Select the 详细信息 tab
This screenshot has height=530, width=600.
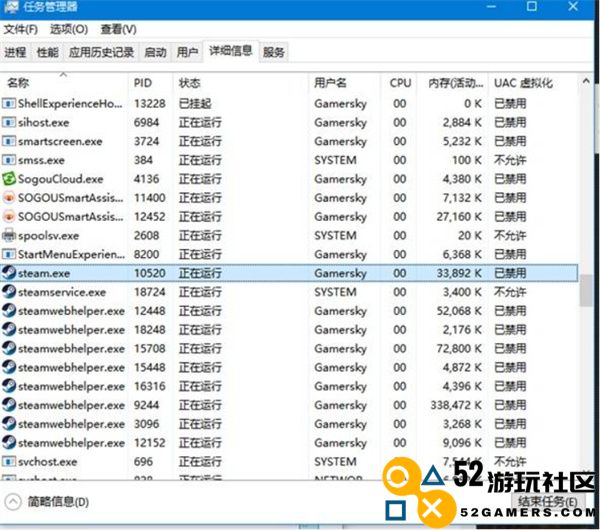tap(231, 51)
